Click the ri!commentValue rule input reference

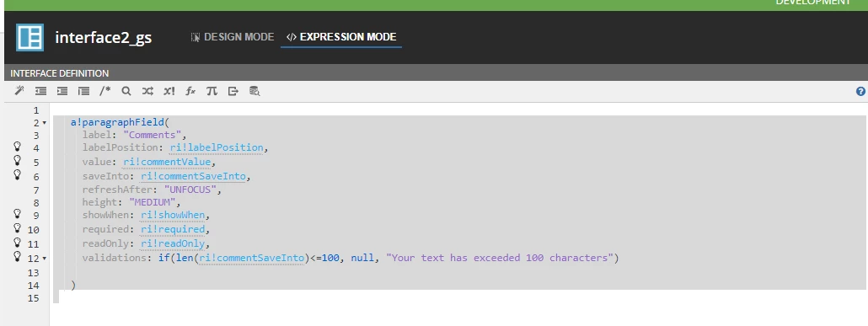click(167, 163)
